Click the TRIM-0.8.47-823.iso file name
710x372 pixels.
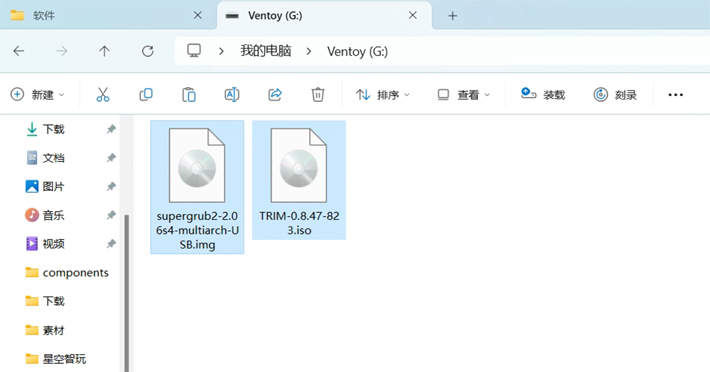[299, 223]
